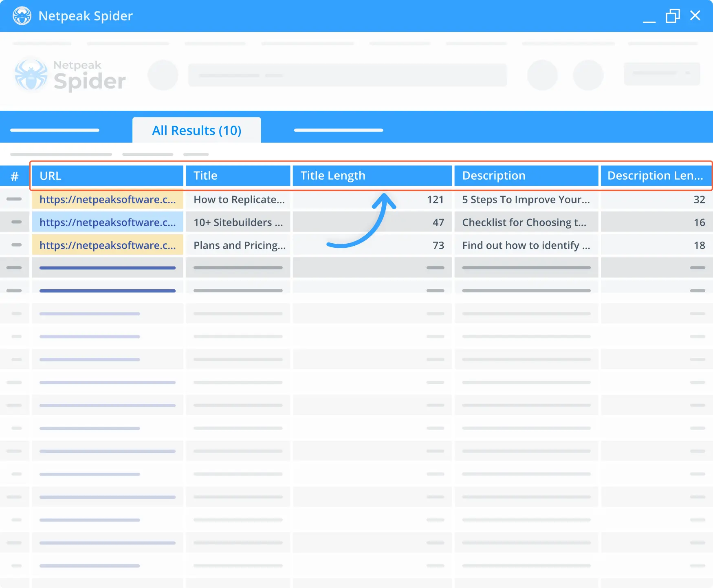Viewport: 713px width, 588px height.
Task: Sort by the URL column header
Action: (108, 176)
